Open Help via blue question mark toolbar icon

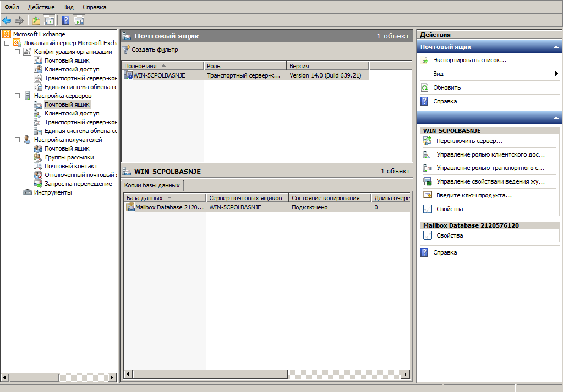tap(65, 20)
